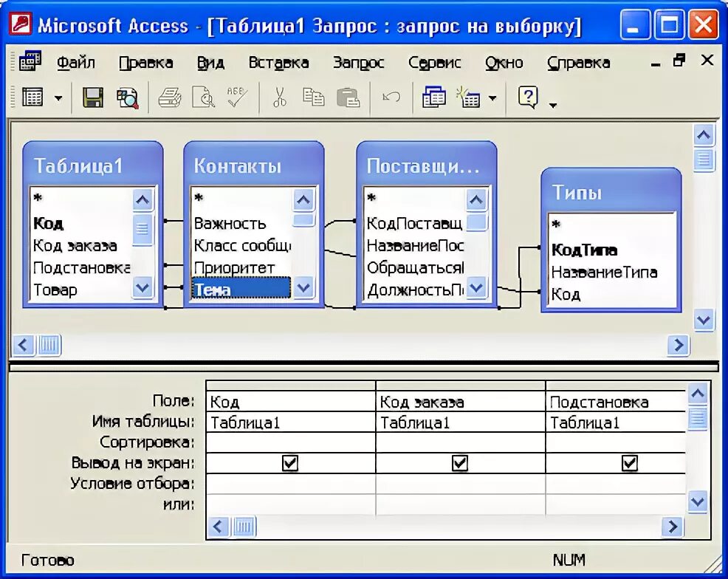
Task: Click the File Search magnifier icon
Action: [x=128, y=97]
